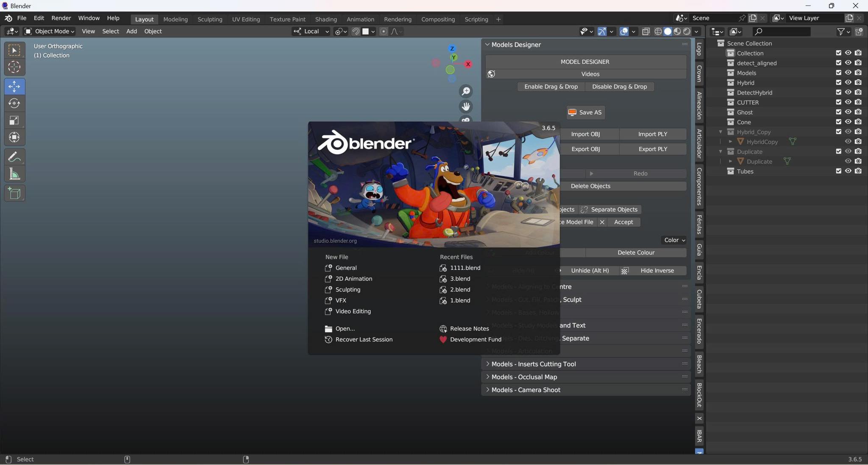Viewport: 868px width, 465px height.
Task: Click the zoom magnifier icon in the viewport
Action: [466, 91]
